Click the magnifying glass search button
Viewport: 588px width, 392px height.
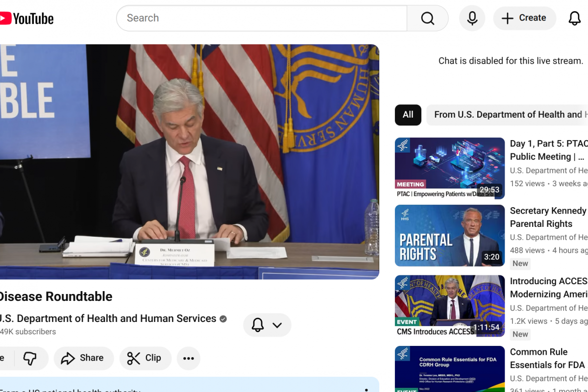click(x=427, y=18)
